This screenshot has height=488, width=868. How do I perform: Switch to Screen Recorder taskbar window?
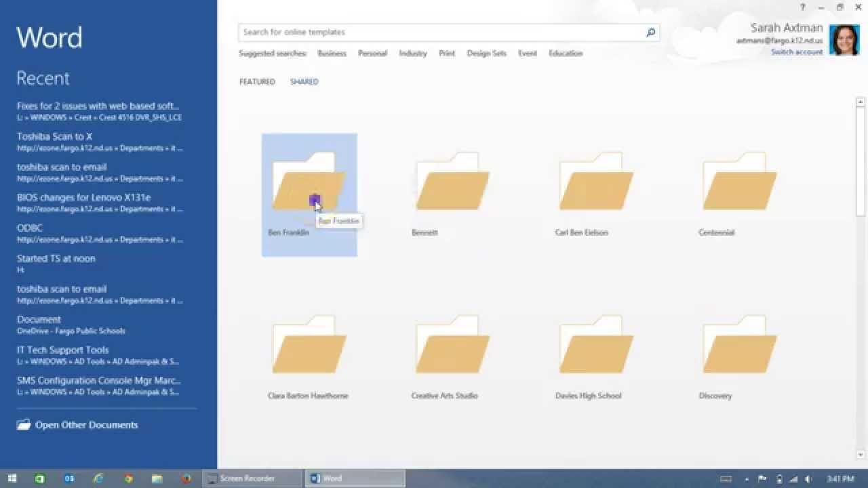point(252,479)
